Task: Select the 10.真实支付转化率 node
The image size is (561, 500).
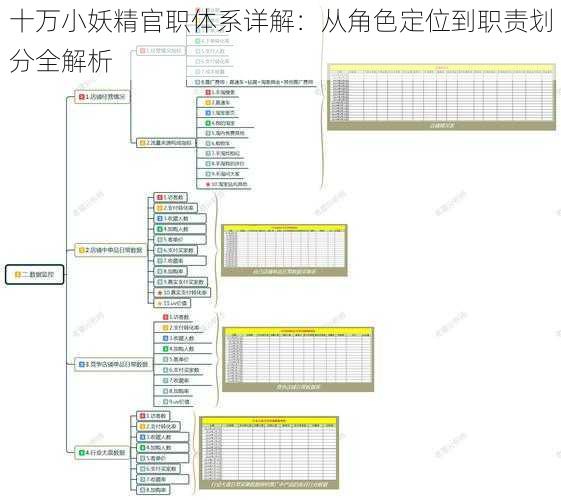Action: pyautogui.click(x=182, y=293)
